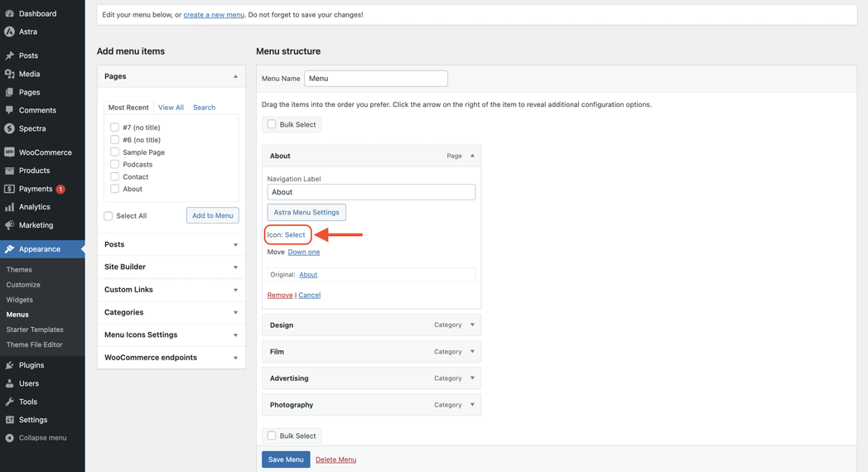Click the WooCommerce icon in sidebar
The height and width of the screenshot is (472, 868).
pyautogui.click(x=10, y=152)
